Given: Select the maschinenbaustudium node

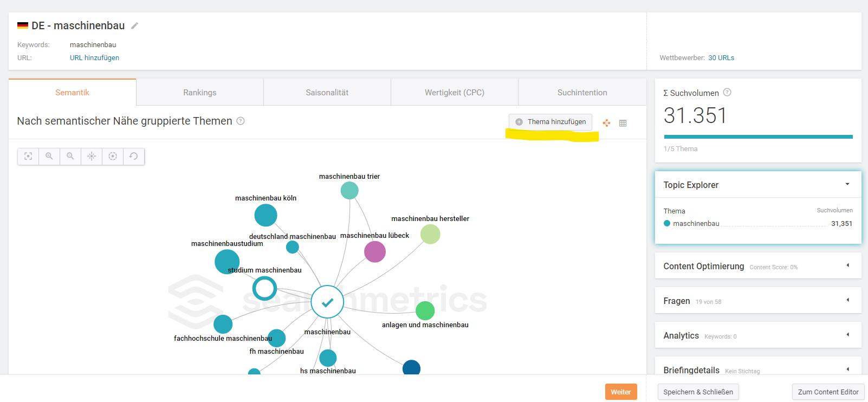Looking at the screenshot, I should tap(227, 262).
